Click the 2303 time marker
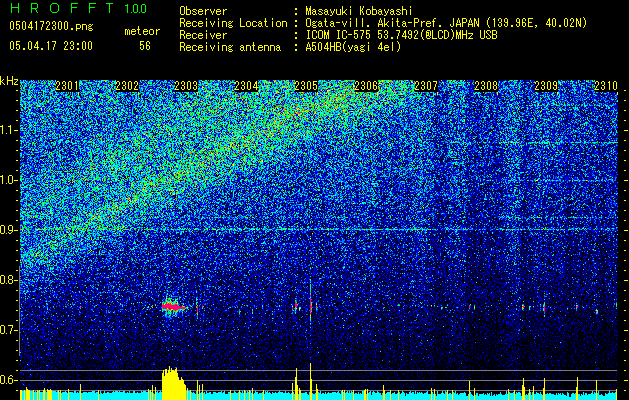The image size is (629, 400). (x=186, y=86)
